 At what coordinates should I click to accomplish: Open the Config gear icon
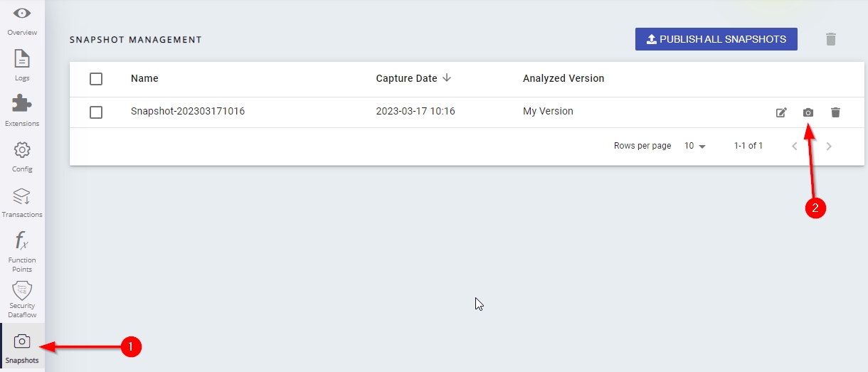tap(22, 150)
